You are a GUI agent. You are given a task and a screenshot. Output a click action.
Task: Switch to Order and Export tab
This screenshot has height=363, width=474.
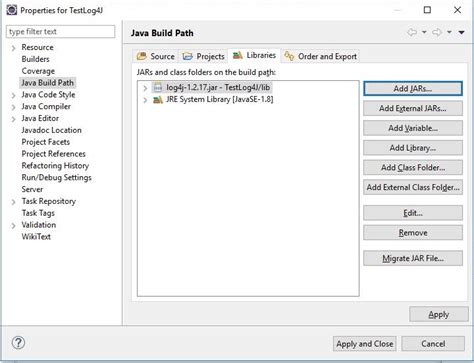[x=321, y=56]
